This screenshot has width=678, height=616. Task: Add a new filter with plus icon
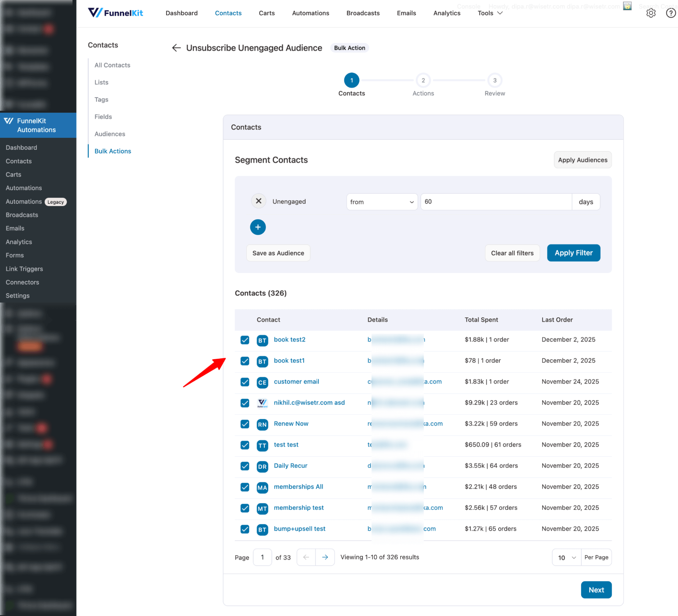pos(258,227)
